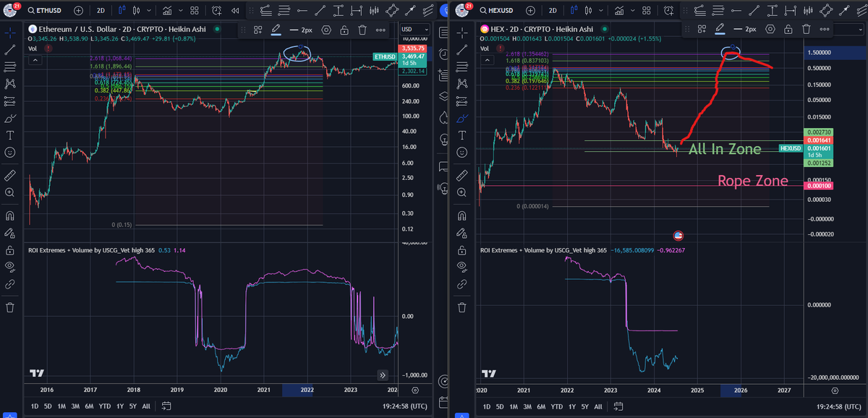Hide all drawings with eye icon, HEXUSD sidebar
Viewport: 868px width, 418px height.
462,267
